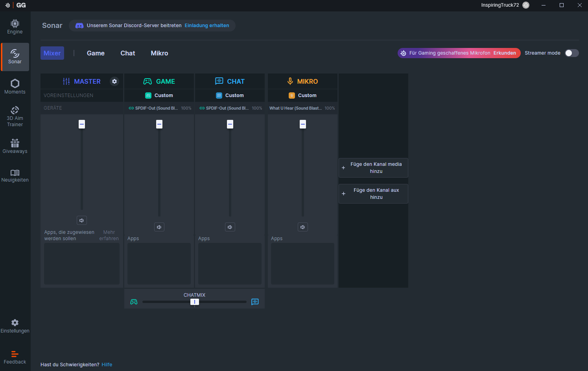Switch to the Mikro tab

159,53
